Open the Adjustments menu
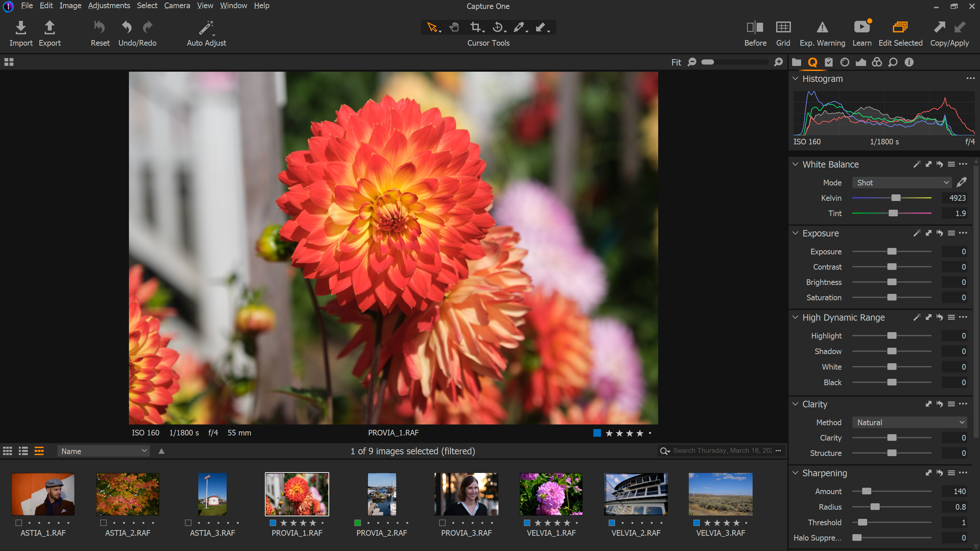The image size is (980, 551). (109, 6)
